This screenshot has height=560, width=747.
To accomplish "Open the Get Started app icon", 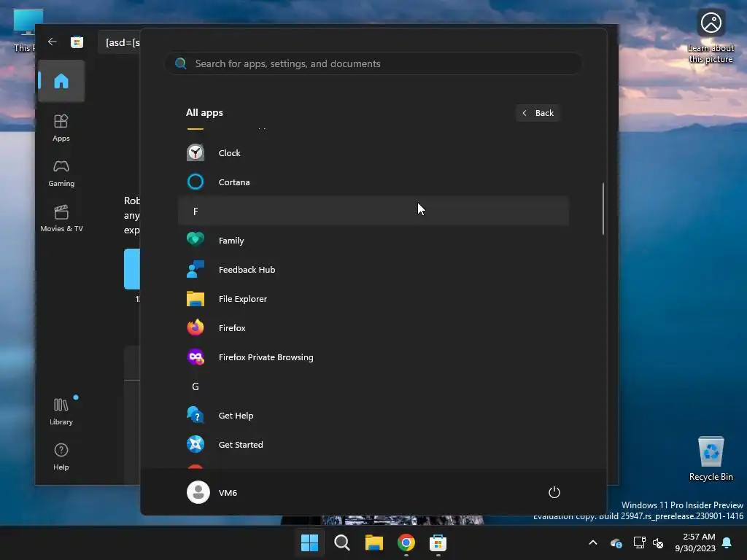I will click(196, 444).
